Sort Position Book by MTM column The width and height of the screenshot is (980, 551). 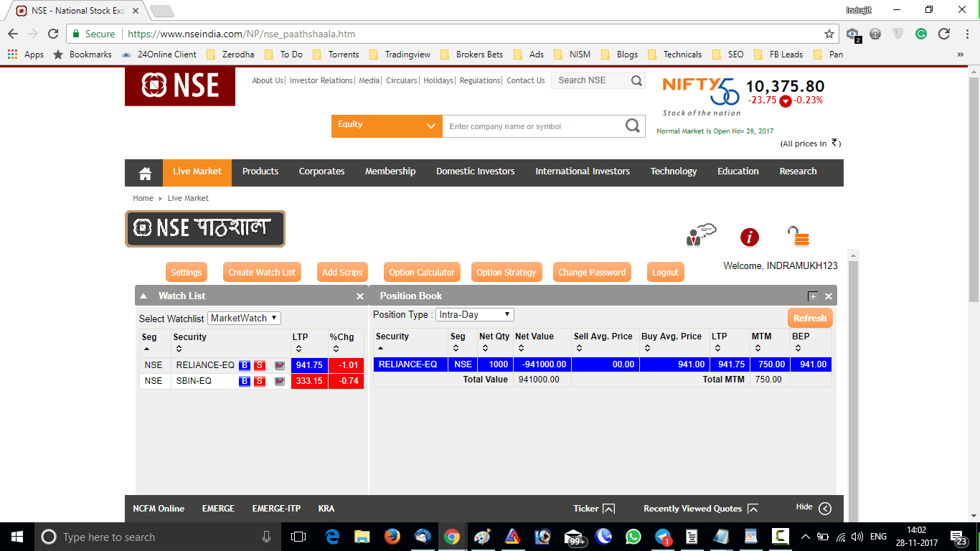[758, 348]
